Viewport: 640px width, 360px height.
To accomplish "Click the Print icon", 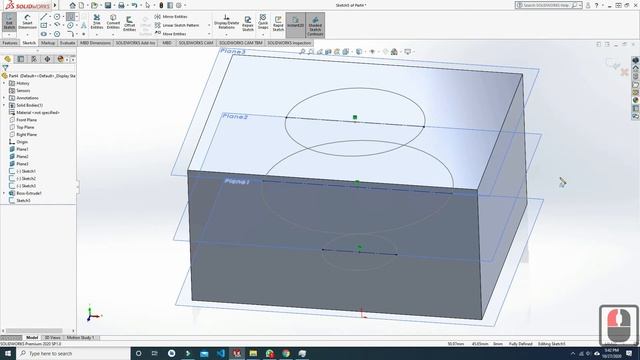I will click(121, 5).
